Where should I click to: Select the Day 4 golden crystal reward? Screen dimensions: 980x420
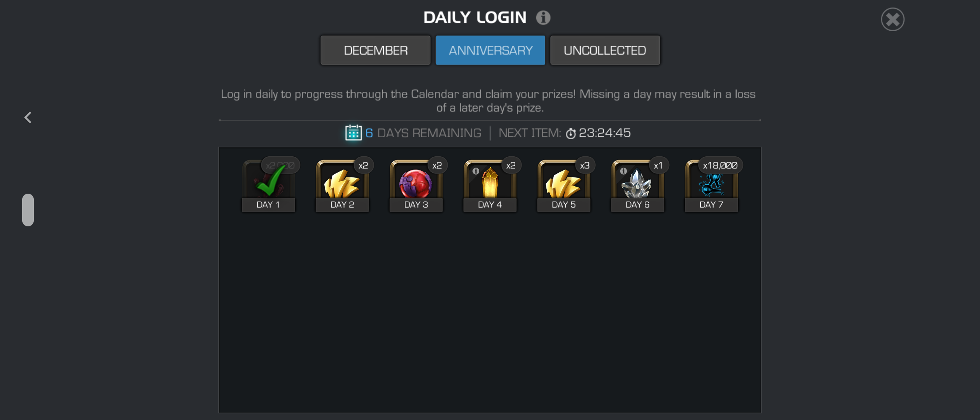(x=490, y=185)
